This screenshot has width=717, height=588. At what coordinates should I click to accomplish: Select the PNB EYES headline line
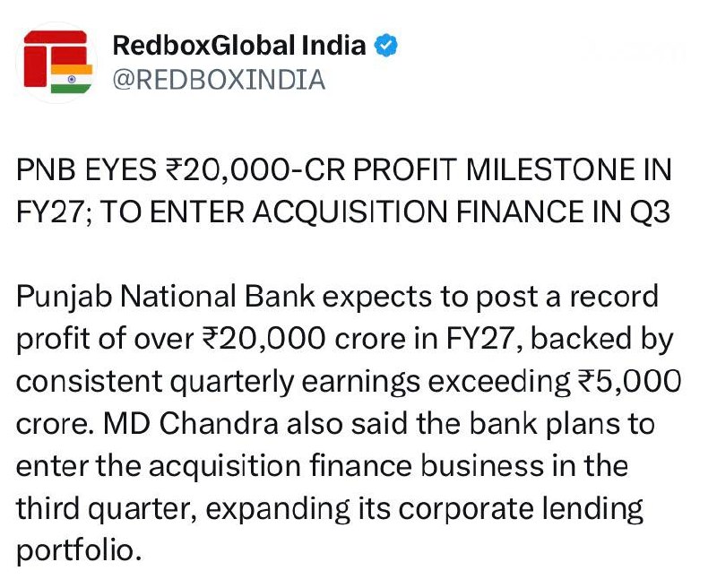pos(344,169)
